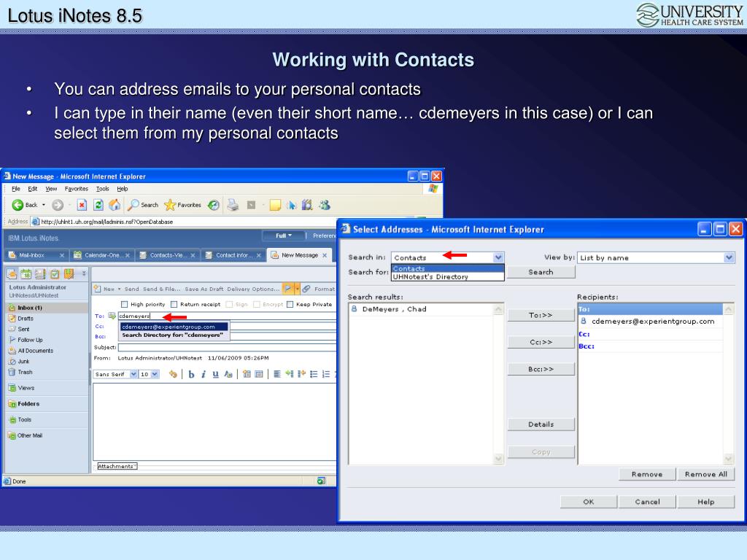Switch to the Calendar-One tab

pyautogui.click(x=101, y=255)
